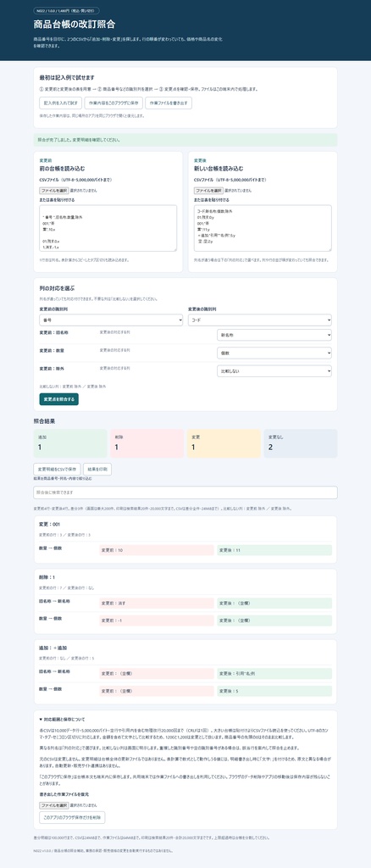Click 変更明細をCSVで保存 button
Image resolution: width=371 pixels, height=868 pixels.
pyautogui.click(x=57, y=469)
